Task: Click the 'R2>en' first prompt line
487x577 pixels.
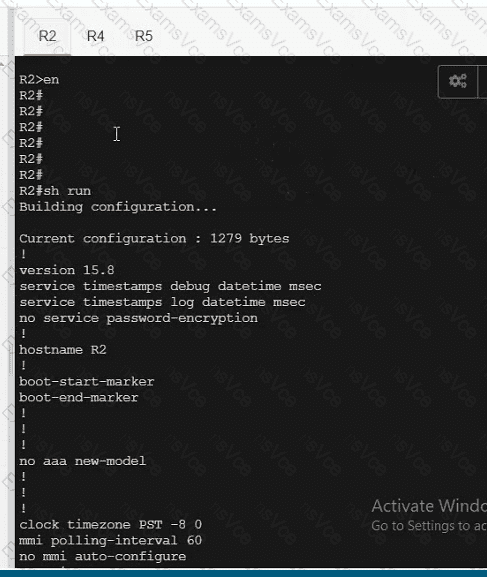Action: click(x=39, y=80)
